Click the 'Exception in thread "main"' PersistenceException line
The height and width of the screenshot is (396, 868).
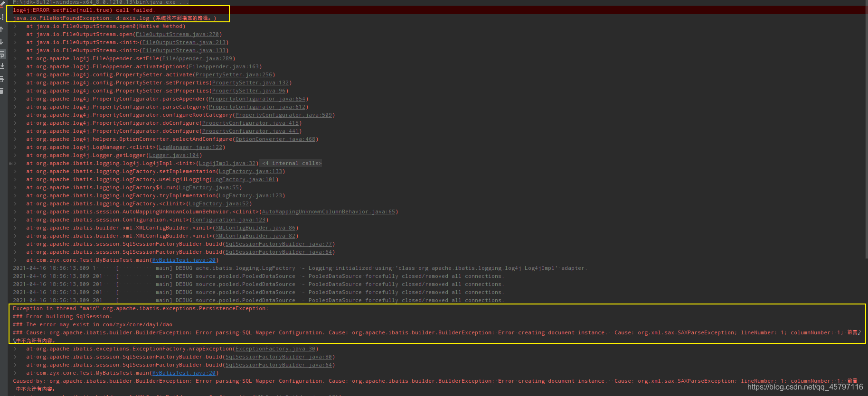[141, 309]
